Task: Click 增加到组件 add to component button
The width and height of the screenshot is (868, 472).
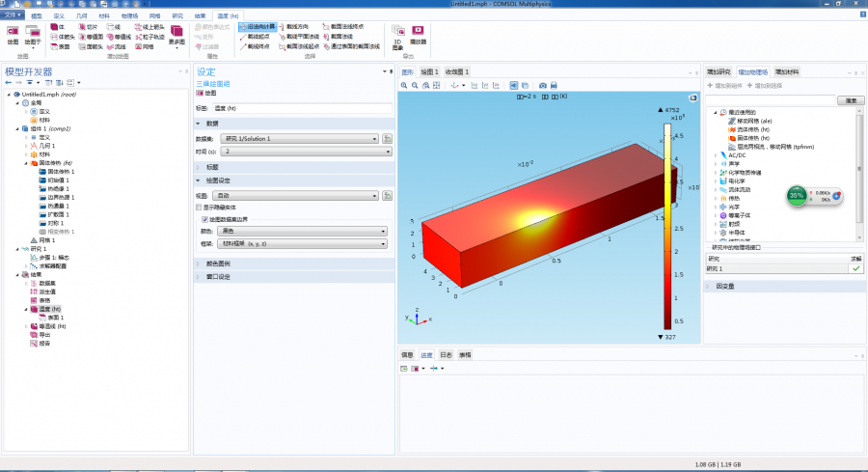Action: 724,86
